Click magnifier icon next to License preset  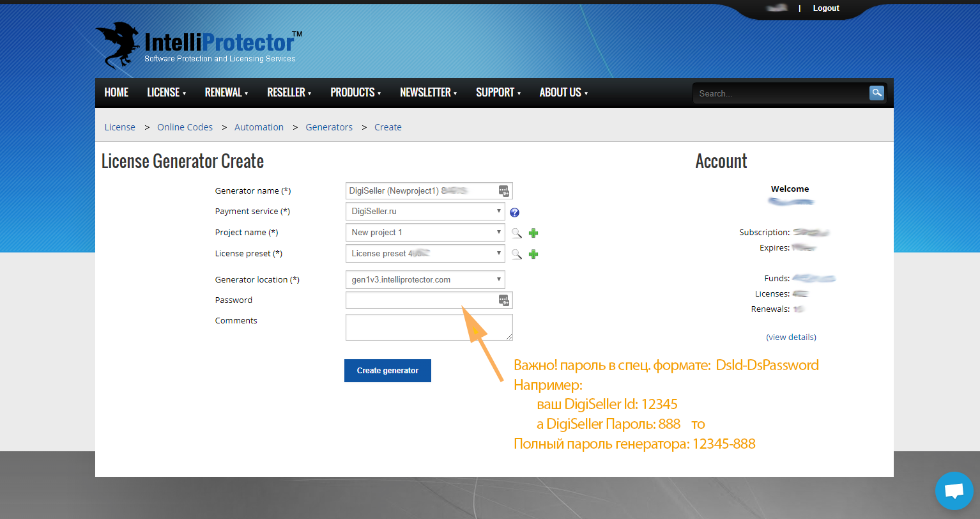click(516, 254)
